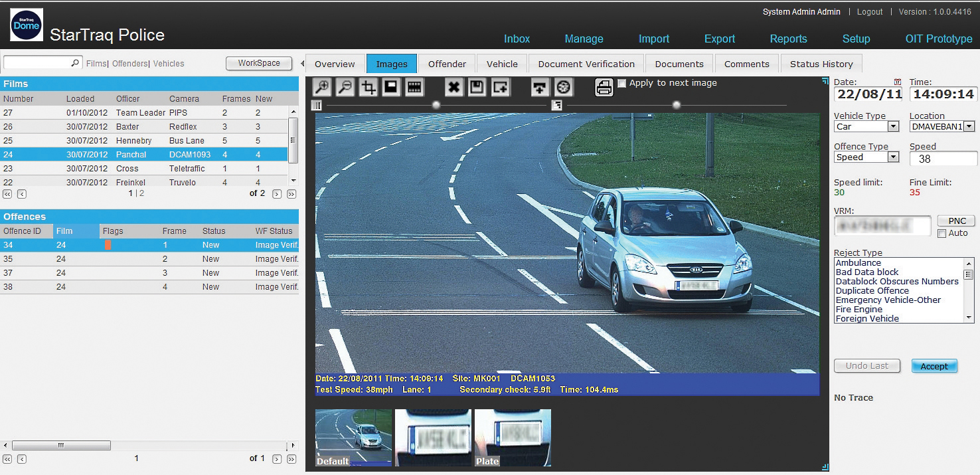This screenshot has height=475, width=980.
Task: Click the Accept button
Action: click(934, 366)
